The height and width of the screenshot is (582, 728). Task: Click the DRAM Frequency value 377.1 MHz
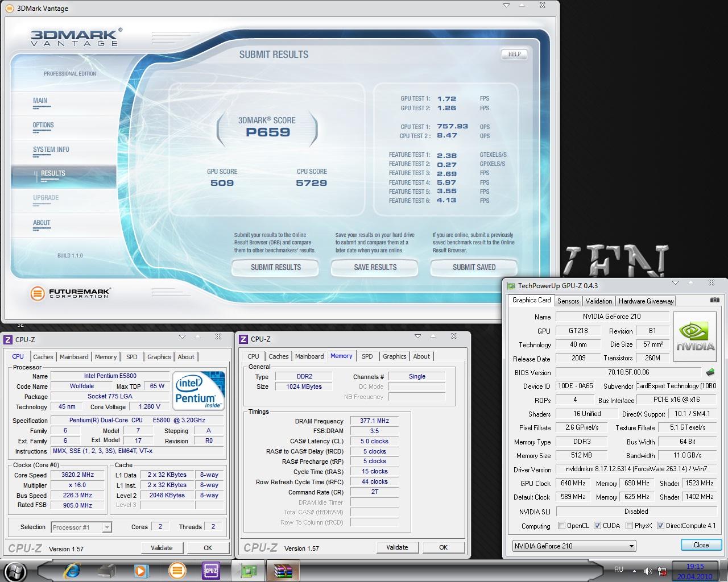coord(374,421)
